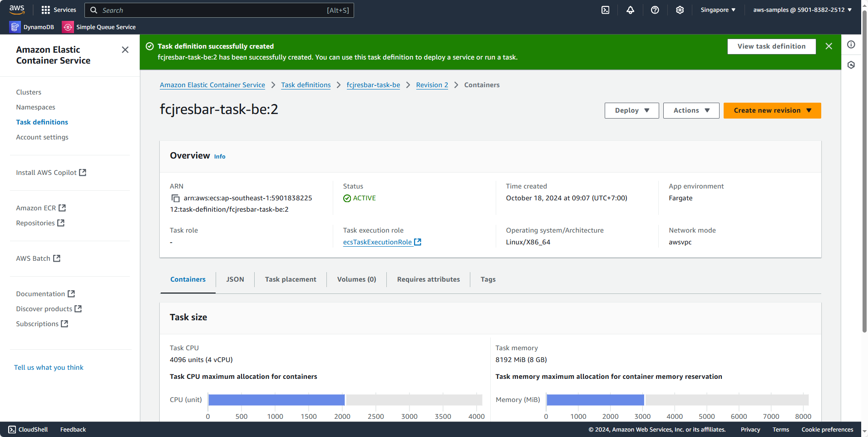868x437 pixels.
Task: Switch to the JSON tab
Action: [235, 279]
